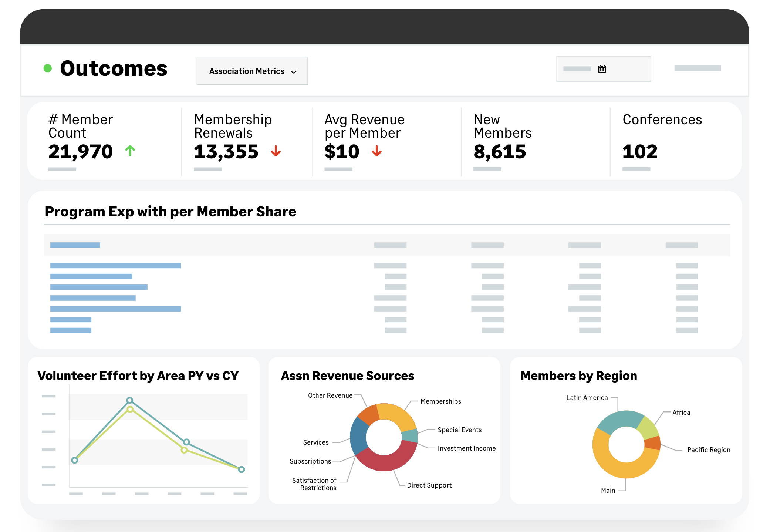Click the Memberships label

(x=441, y=401)
